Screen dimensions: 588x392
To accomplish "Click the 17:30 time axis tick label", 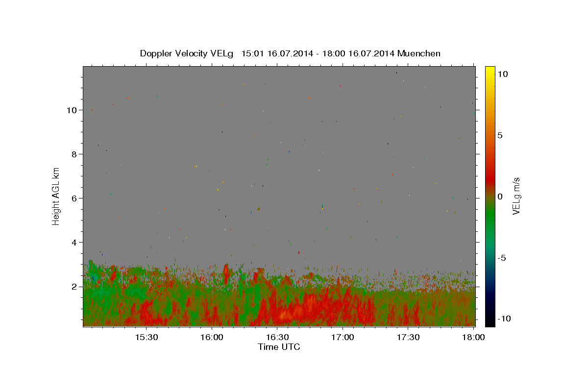I will tap(408, 338).
